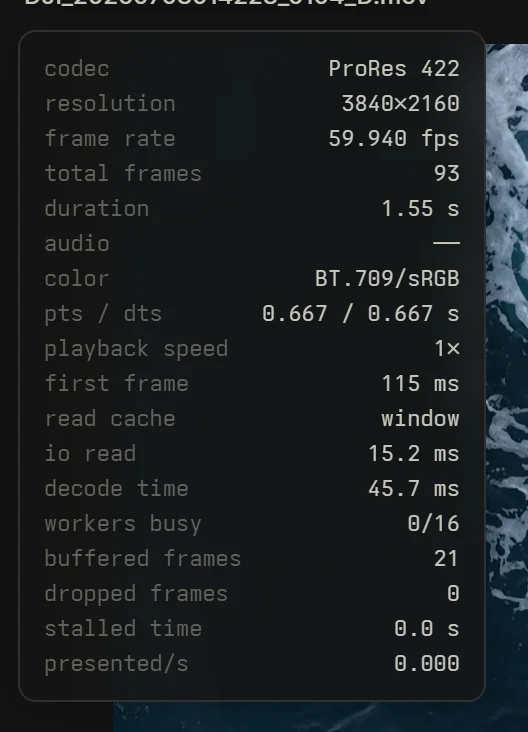Select the workers busy value 0/16
The image size is (528, 732).
pyautogui.click(x=434, y=524)
